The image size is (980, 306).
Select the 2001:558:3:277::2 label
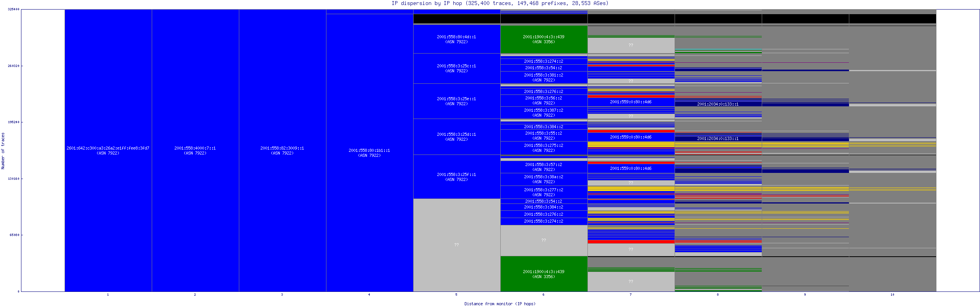(544, 192)
